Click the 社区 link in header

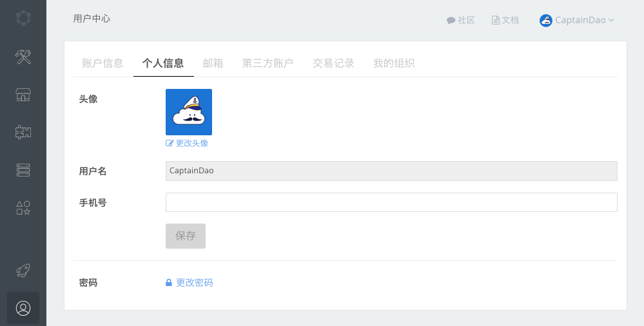pos(466,20)
